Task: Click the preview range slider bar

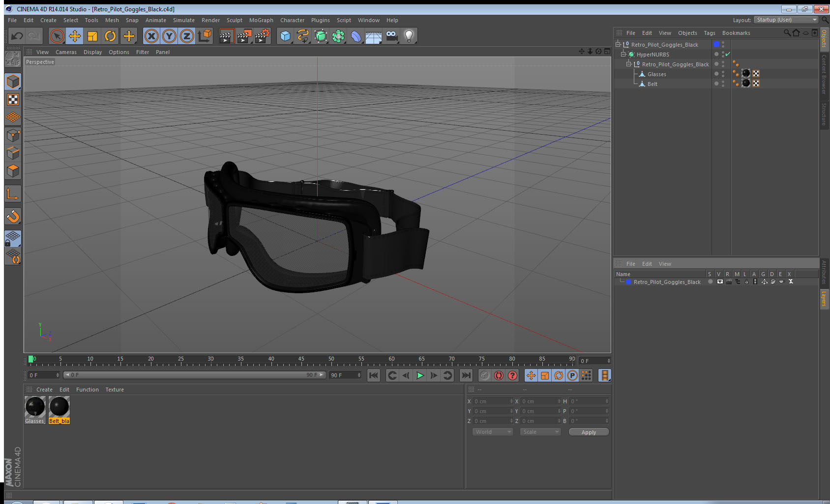Action: pos(195,375)
